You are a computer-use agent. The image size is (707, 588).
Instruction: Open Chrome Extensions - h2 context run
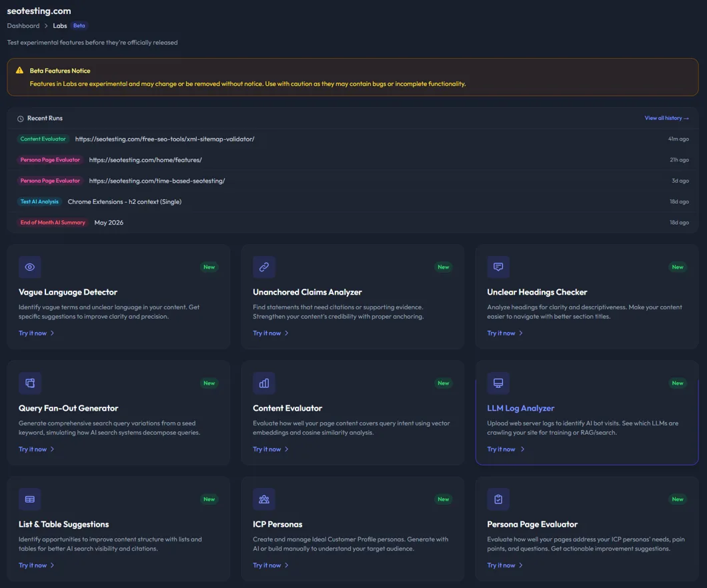[x=125, y=202]
